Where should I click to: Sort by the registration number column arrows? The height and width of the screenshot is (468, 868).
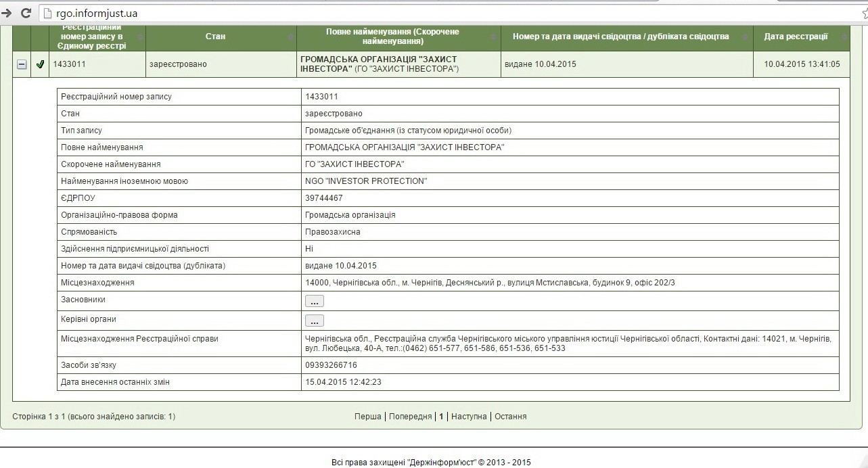pyautogui.click(x=140, y=37)
